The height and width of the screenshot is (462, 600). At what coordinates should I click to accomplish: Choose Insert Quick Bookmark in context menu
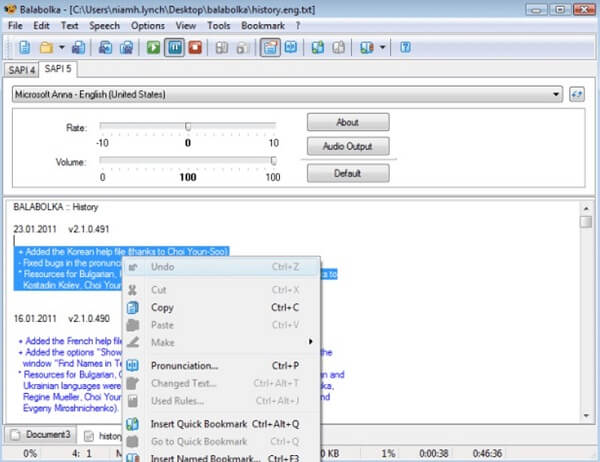pyautogui.click(x=221, y=424)
